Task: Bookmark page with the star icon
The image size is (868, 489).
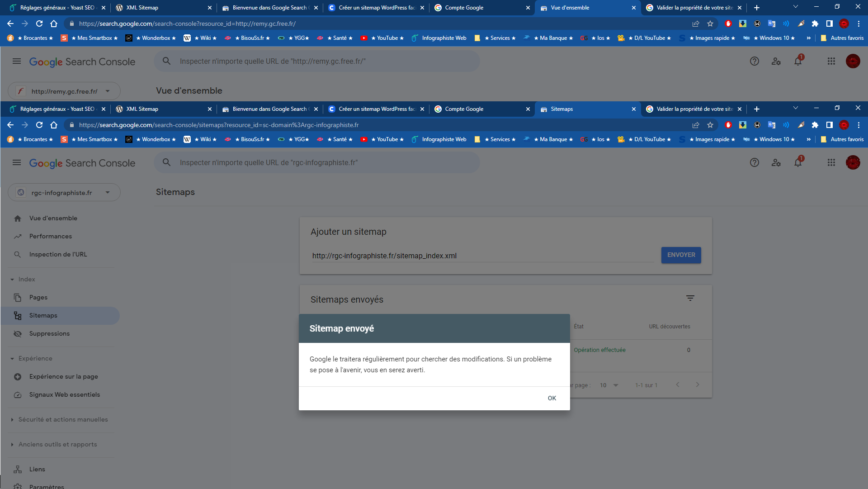Action: [710, 125]
